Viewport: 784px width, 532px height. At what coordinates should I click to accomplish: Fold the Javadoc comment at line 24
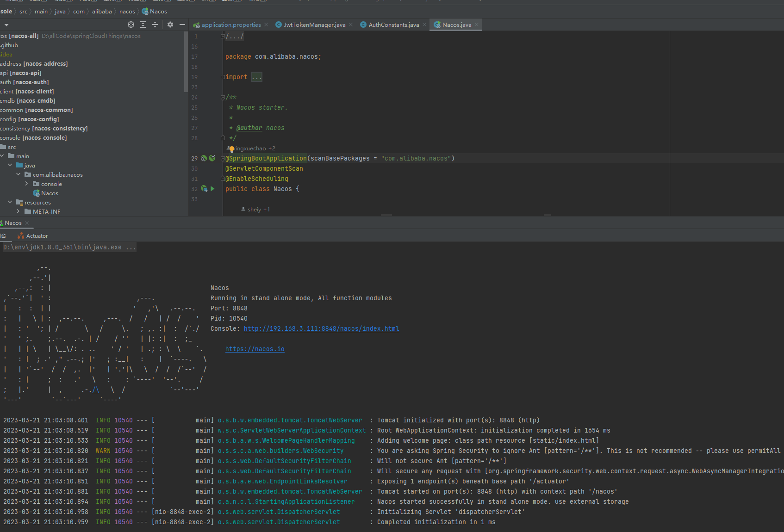tap(223, 97)
